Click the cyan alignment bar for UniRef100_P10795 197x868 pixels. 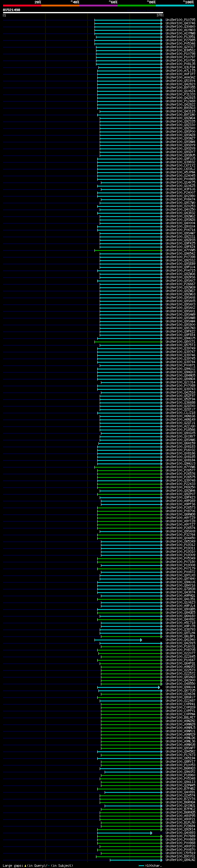[128, 20]
